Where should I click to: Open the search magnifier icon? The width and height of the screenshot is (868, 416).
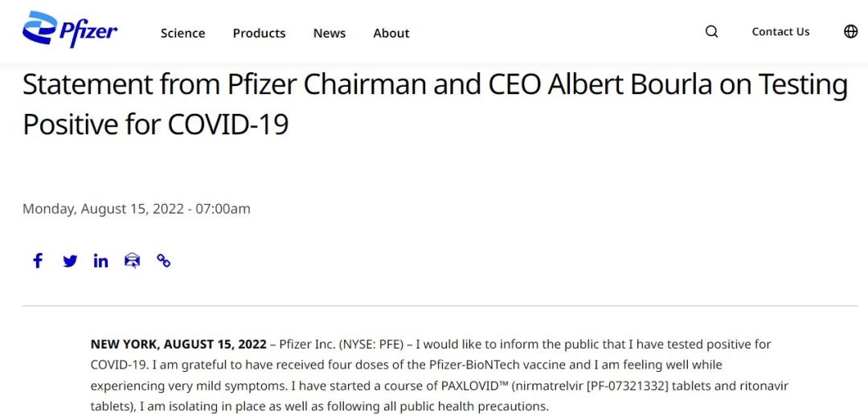coord(712,31)
